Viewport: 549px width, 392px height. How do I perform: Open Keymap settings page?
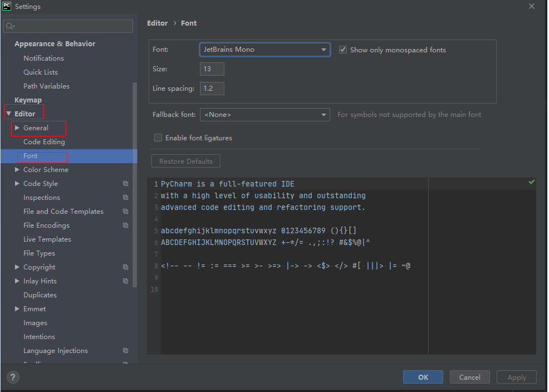point(28,100)
